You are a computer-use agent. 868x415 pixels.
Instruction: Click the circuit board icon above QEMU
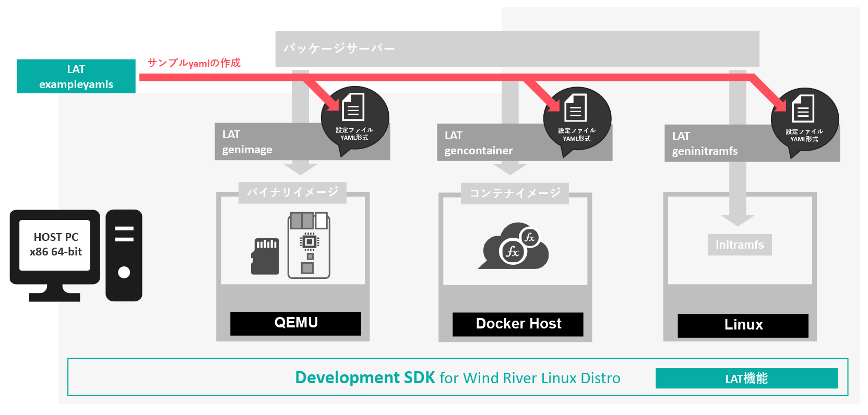coord(309,245)
